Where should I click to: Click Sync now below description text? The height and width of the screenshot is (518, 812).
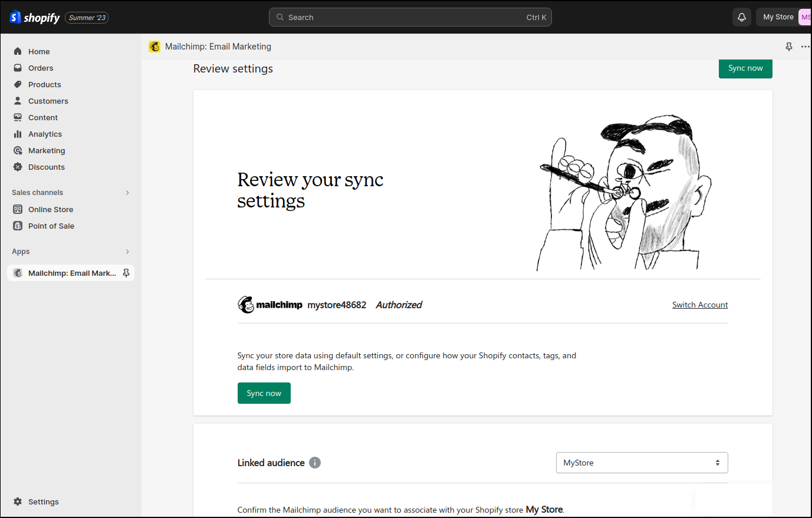coord(264,393)
